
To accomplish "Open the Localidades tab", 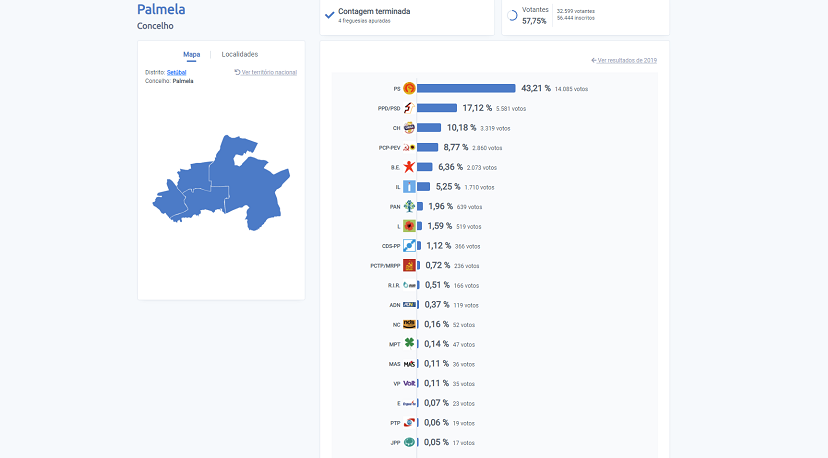I will pyautogui.click(x=239, y=54).
